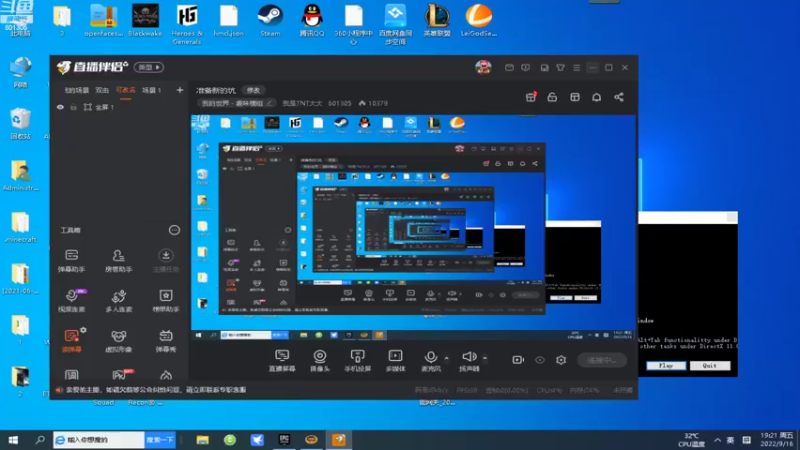Screen dimensions: 800x450
Task: Expand speaker options arrow
Action: coord(485,358)
